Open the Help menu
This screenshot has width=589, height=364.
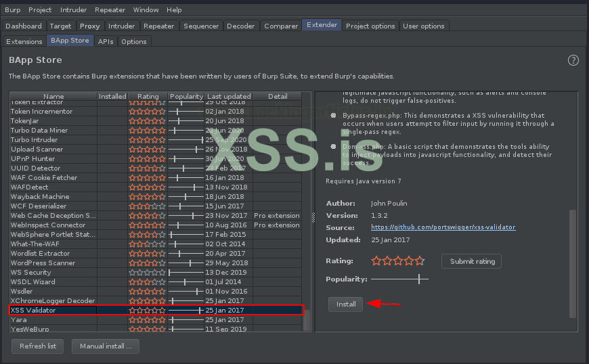pos(174,9)
